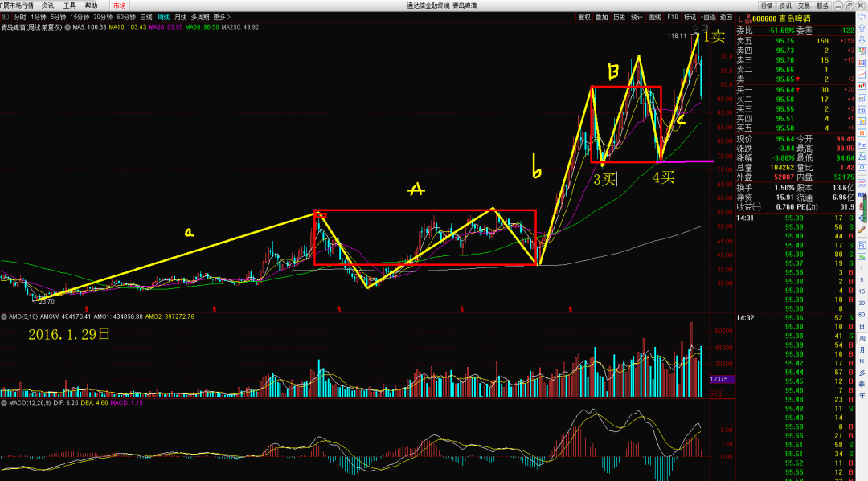The height and width of the screenshot is (481, 868).
Task: Click the blue down arrow sidebar icon
Action: pos(862,40)
